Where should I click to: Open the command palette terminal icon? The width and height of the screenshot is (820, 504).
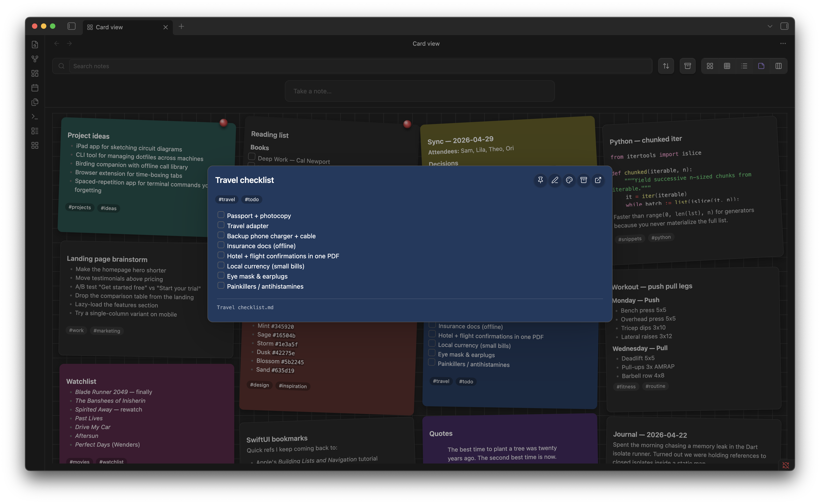(35, 116)
